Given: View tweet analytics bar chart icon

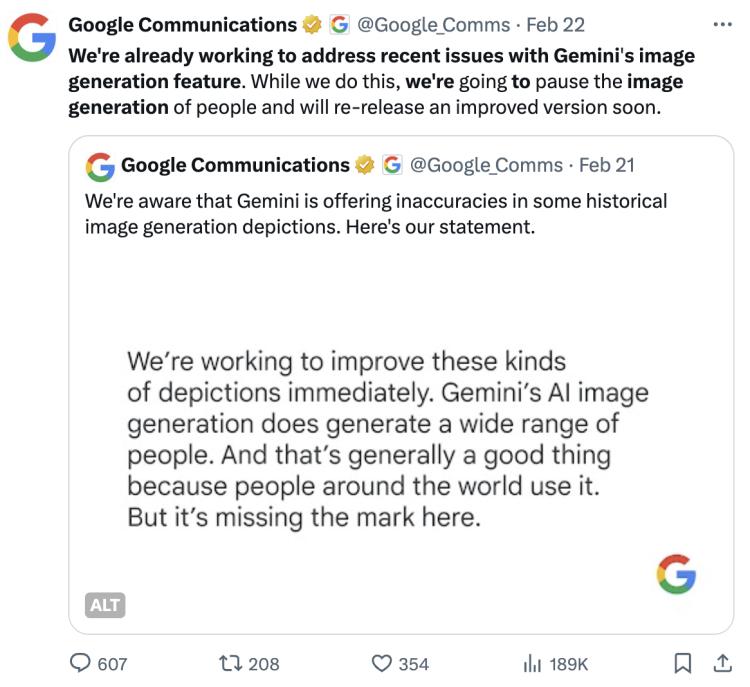Looking at the screenshot, I should pyautogui.click(x=532, y=663).
